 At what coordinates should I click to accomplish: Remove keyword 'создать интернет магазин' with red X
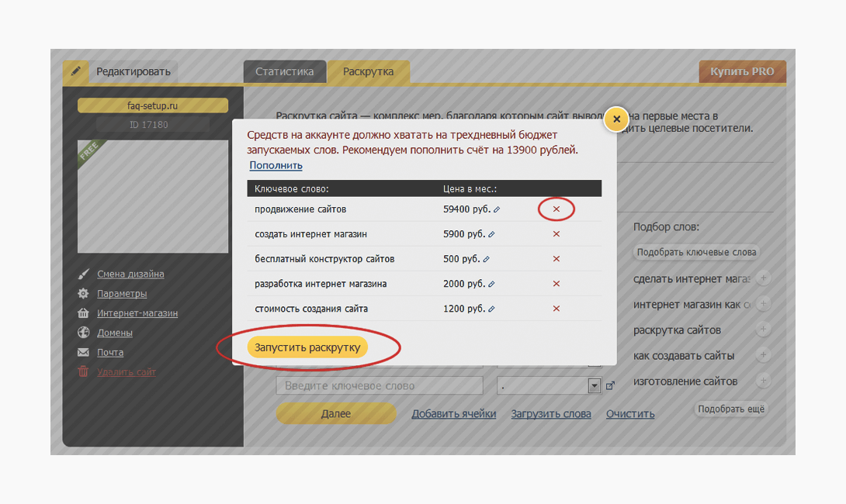pos(556,234)
